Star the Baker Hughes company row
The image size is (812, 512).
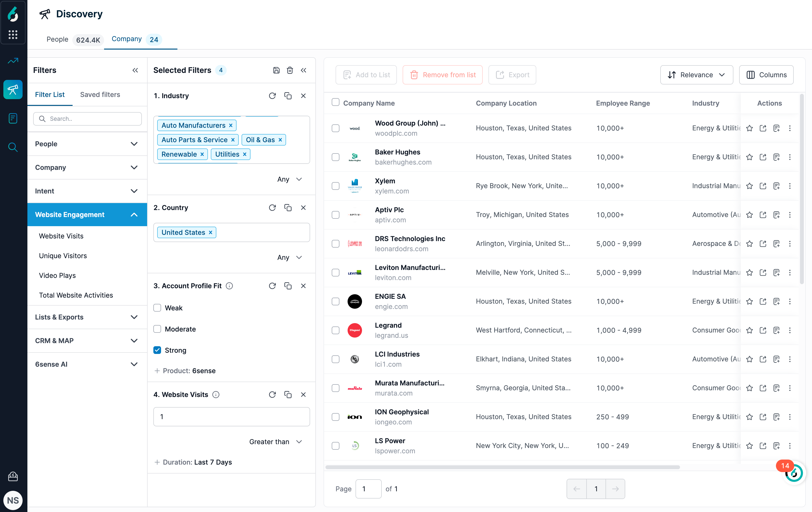click(750, 157)
